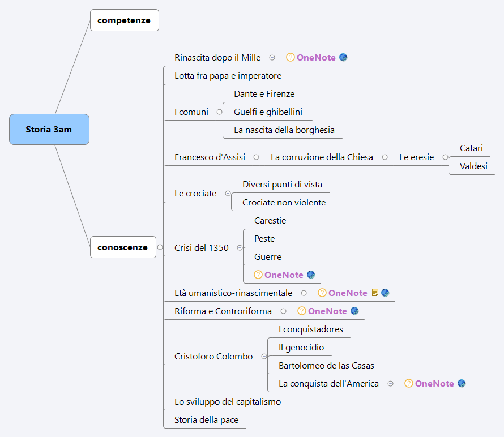Collapse the Cristoforo Colombo branch
The width and height of the screenshot is (504, 437).
(263, 356)
